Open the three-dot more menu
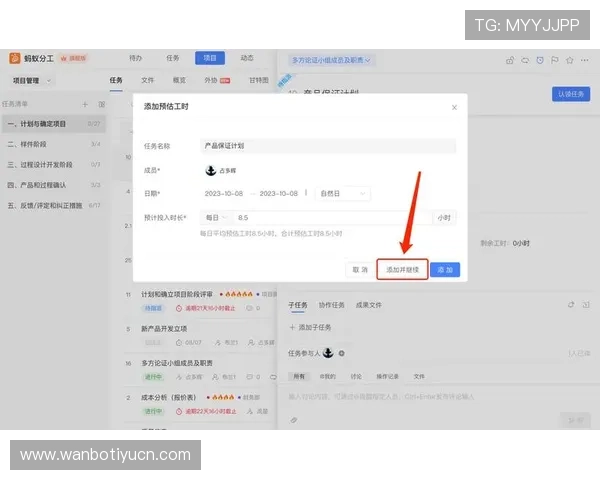Viewport: 600px width, 480px height. pyautogui.click(x=584, y=60)
